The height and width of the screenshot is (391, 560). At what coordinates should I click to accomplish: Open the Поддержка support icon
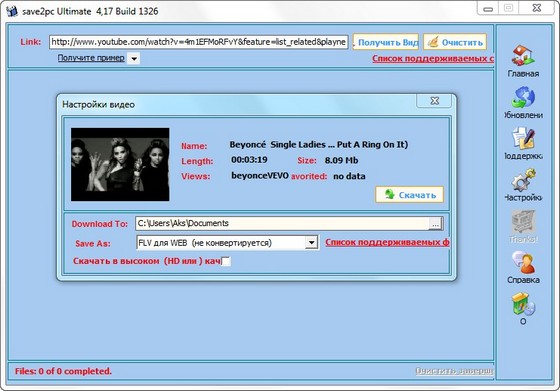coord(523,138)
